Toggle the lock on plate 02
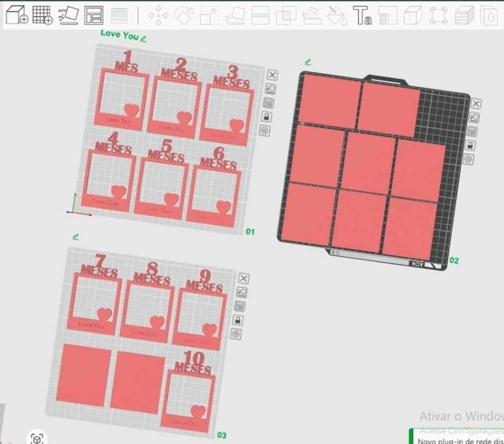Viewport: 504px width, 444px height. coord(471,146)
